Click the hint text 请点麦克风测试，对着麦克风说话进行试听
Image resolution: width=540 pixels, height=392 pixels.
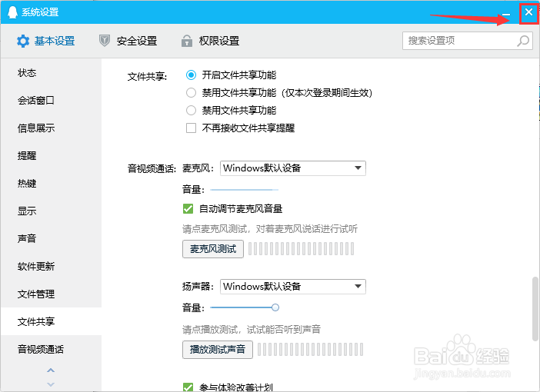click(x=270, y=229)
